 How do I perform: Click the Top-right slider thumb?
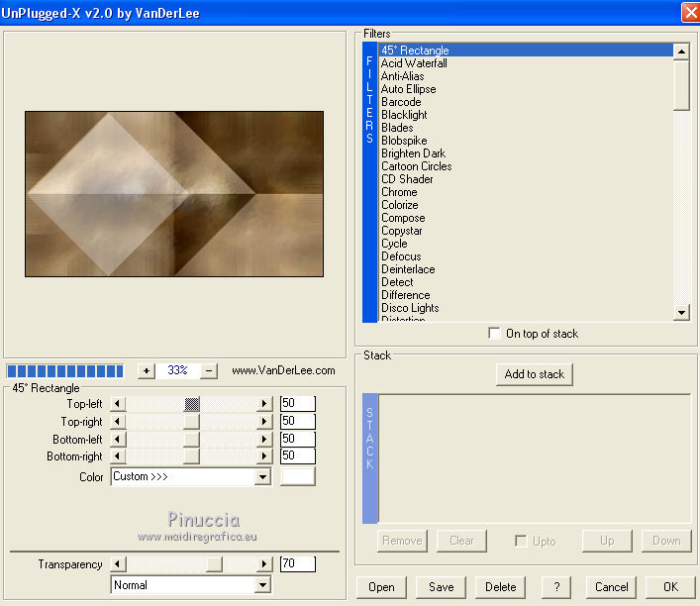coord(192,421)
